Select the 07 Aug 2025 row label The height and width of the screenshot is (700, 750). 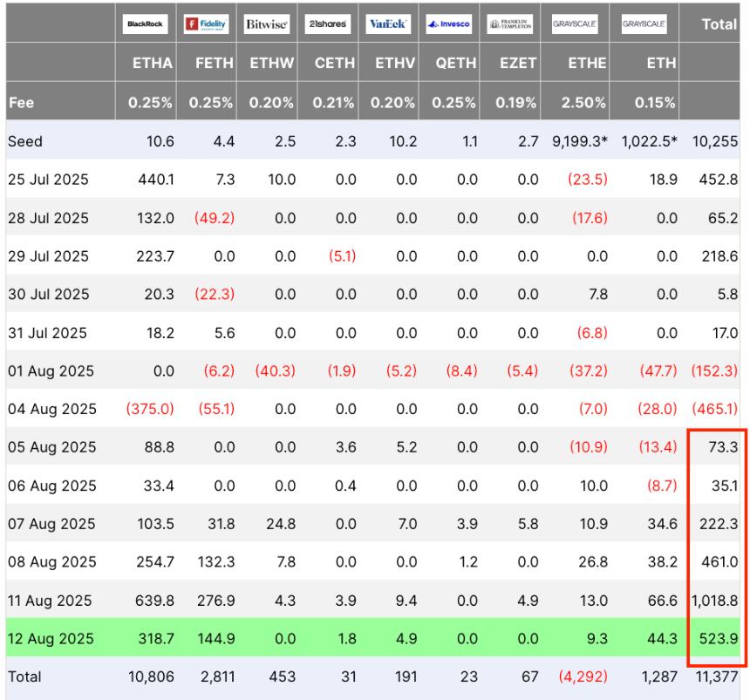click(x=51, y=524)
